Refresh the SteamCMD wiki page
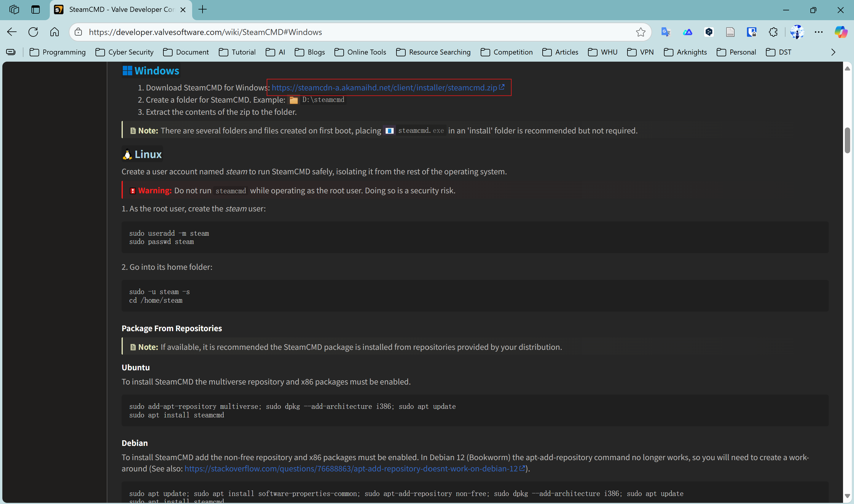854x504 pixels. [x=33, y=32]
